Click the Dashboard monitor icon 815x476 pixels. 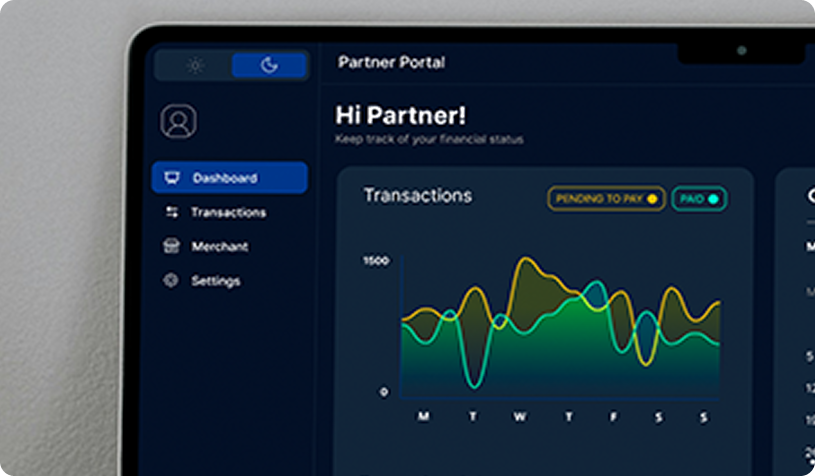click(172, 178)
